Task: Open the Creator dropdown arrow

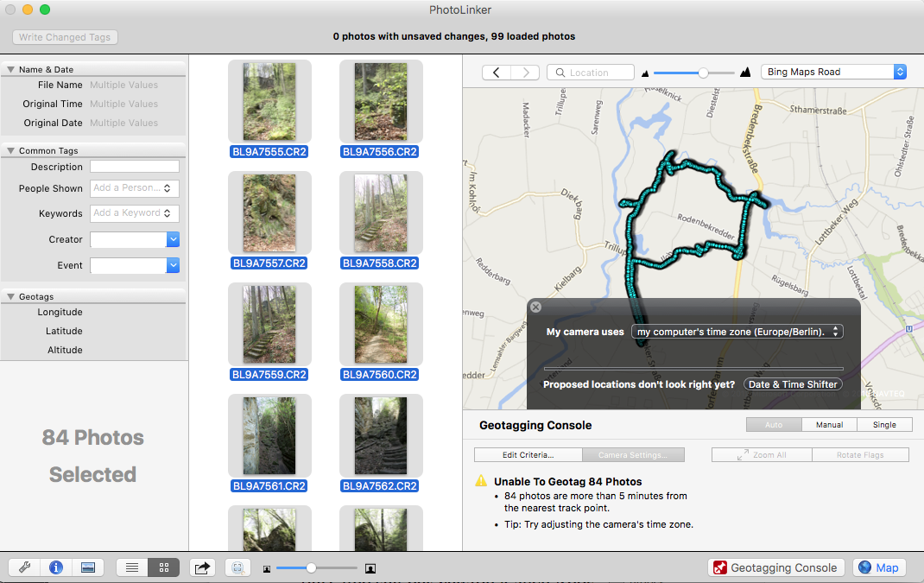Action: [173, 239]
